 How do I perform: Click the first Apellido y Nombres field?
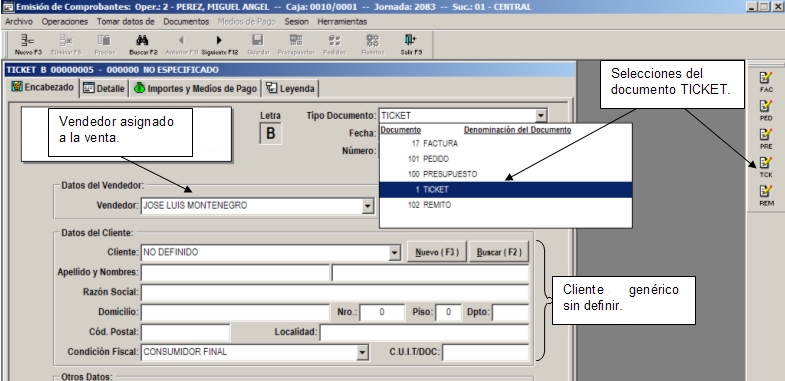[235, 273]
